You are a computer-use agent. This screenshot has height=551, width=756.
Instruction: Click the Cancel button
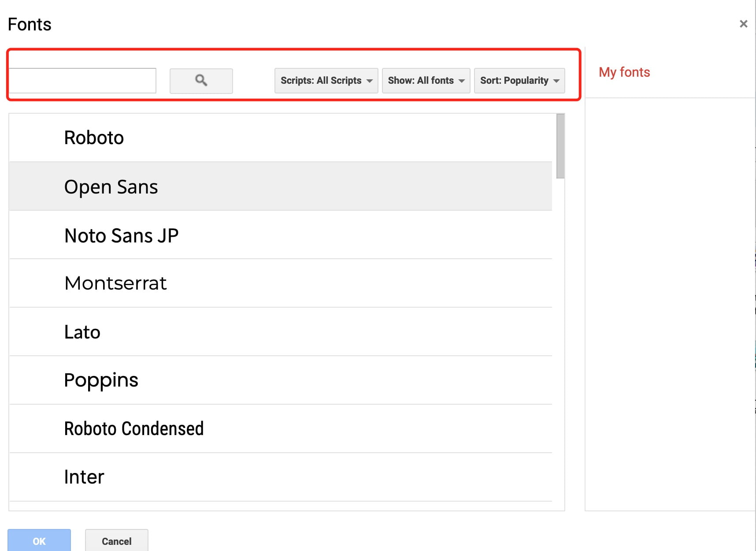pos(117,541)
